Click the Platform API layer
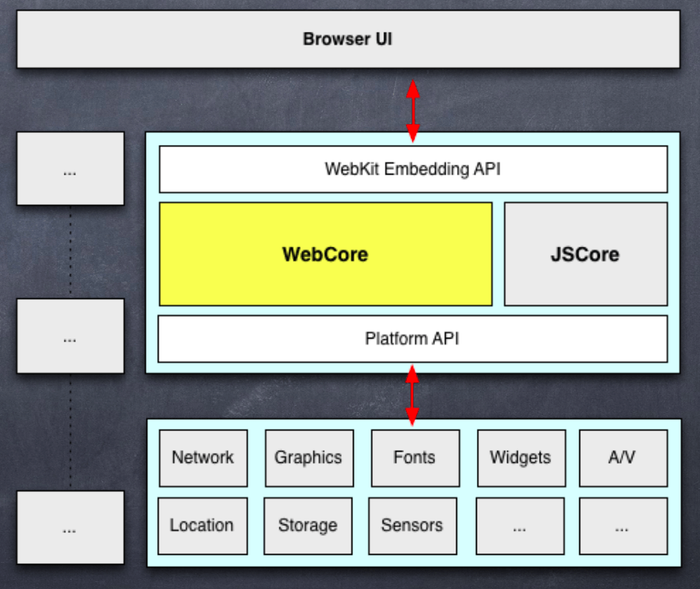Viewport: 700px width, 589px height. pos(412,339)
